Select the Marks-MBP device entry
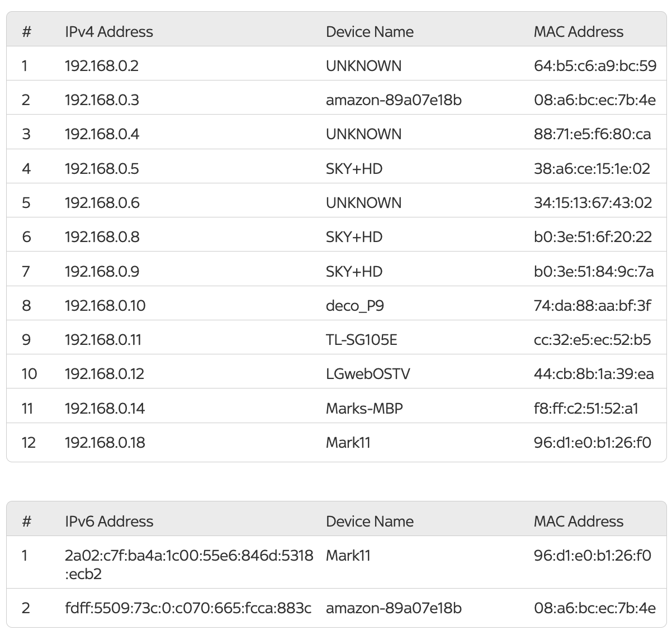Screen dimensions: 672x635 pos(364,409)
